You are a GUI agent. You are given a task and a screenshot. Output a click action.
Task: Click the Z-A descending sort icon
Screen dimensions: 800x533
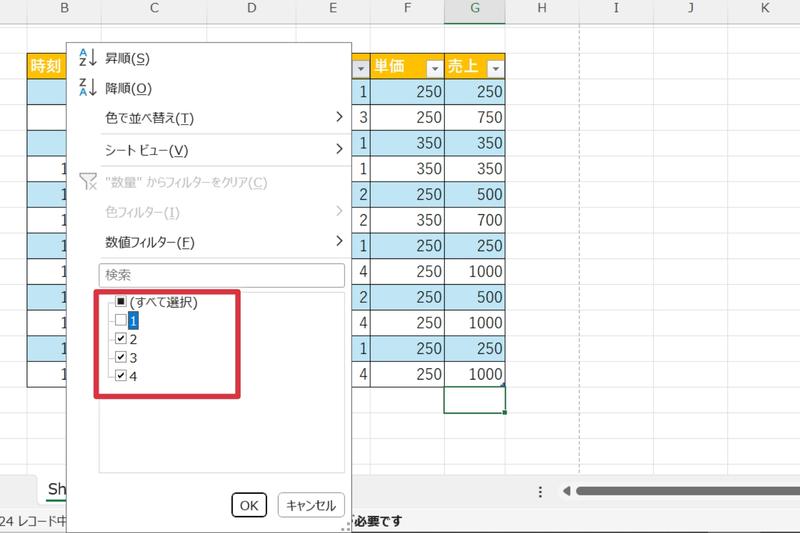(88, 87)
